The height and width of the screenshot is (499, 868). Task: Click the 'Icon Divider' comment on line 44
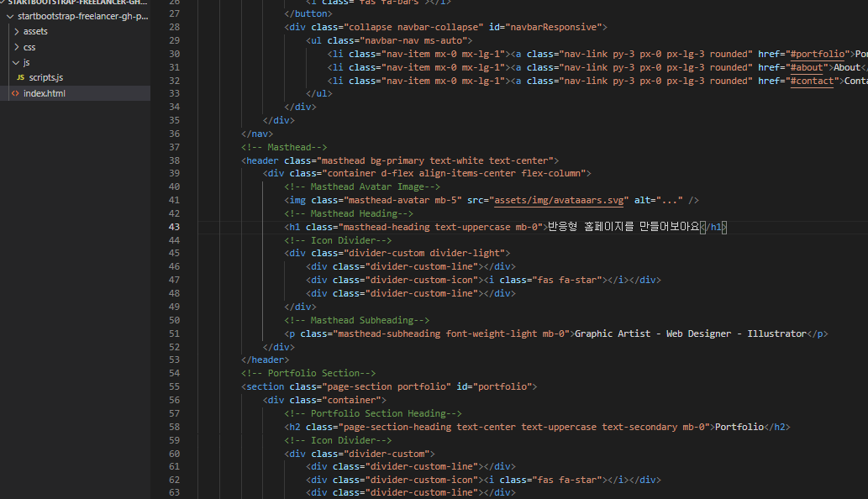click(338, 240)
